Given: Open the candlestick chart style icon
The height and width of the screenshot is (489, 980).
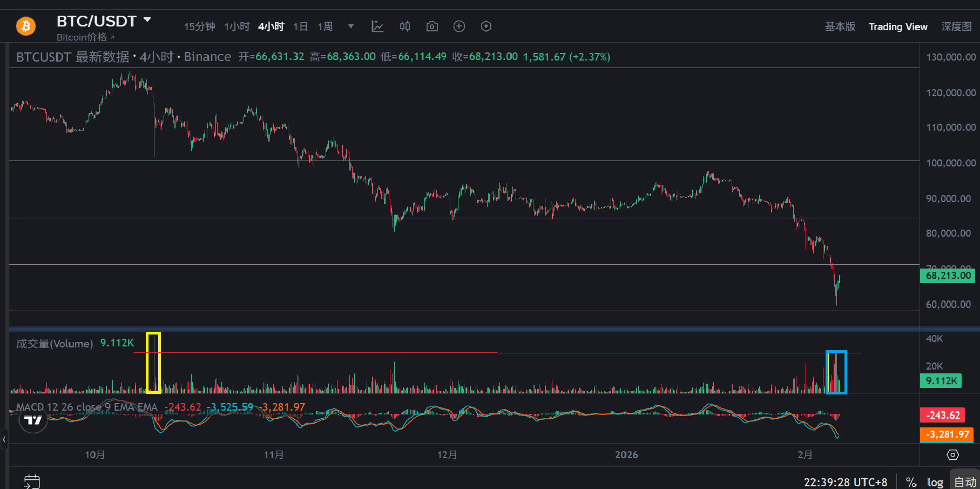Looking at the screenshot, I should pos(405,26).
